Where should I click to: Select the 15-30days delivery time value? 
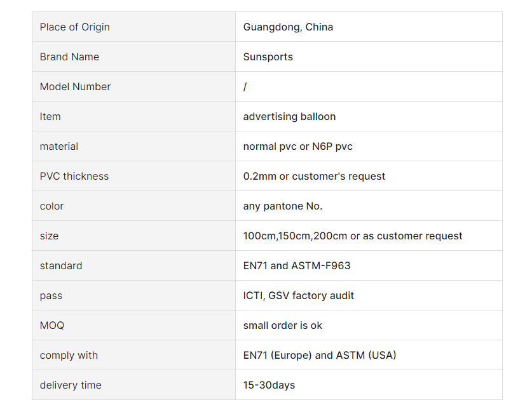pyautogui.click(x=269, y=385)
